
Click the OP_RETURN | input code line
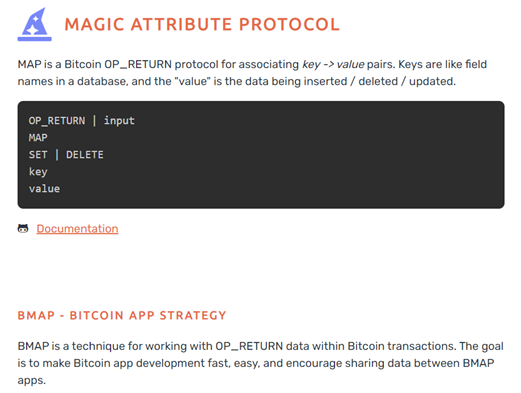(x=82, y=121)
